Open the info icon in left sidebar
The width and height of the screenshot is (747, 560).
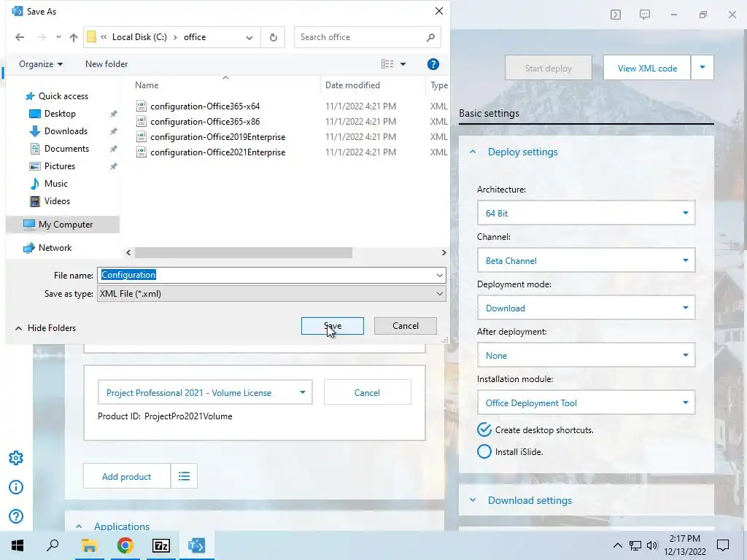click(x=16, y=487)
